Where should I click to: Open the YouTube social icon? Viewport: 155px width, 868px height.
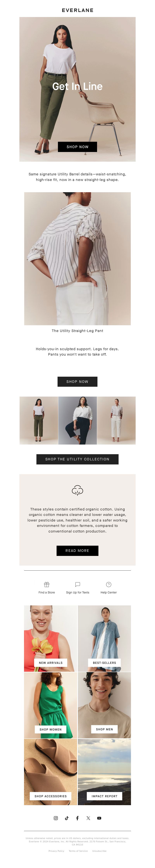[x=99, y=818]
